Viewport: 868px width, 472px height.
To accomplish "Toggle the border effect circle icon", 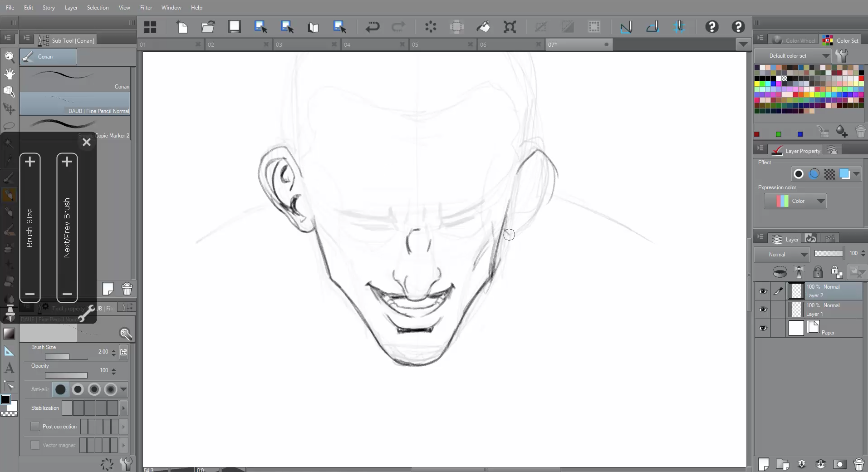I will pos(799,174).
